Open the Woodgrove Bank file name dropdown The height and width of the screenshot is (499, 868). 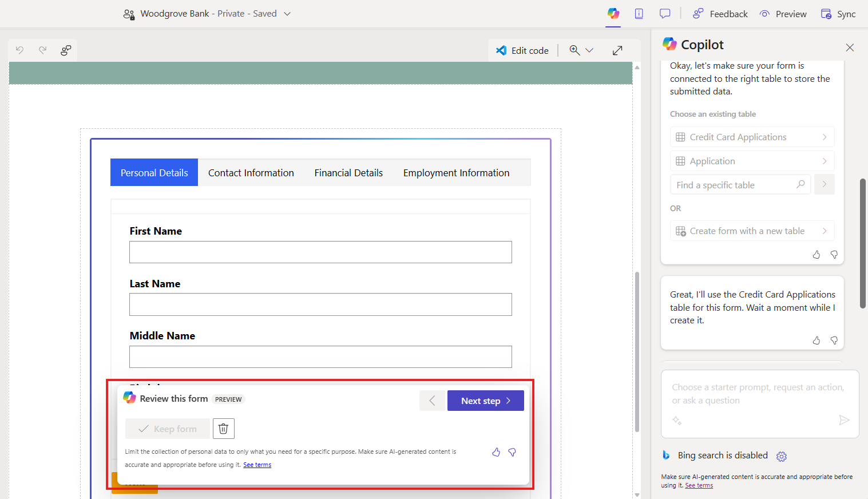coord(287,13)
